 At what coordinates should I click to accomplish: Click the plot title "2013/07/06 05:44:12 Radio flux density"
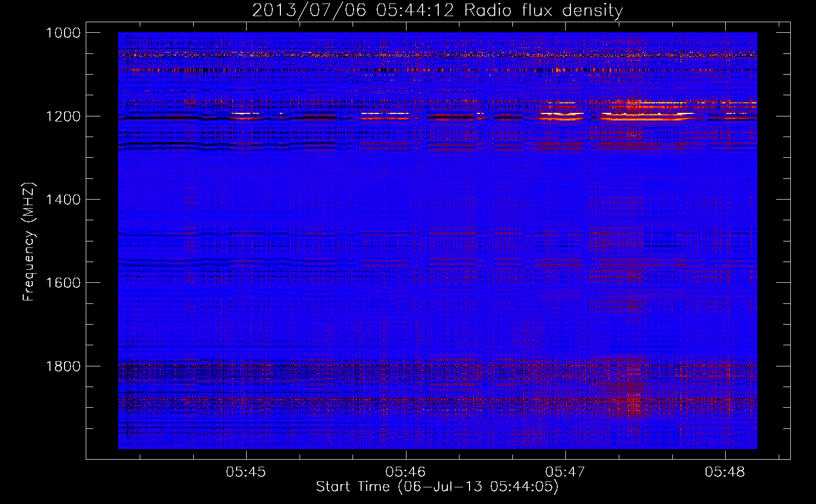coord(438,11)
